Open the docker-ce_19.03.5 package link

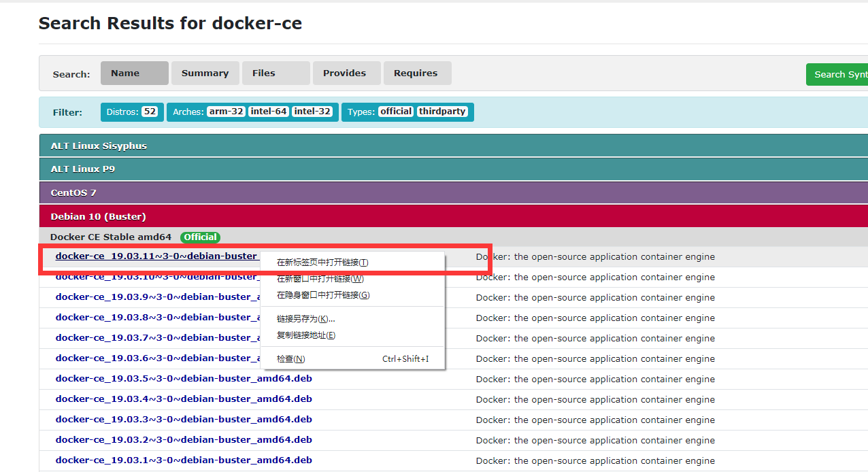coord(183,378)
